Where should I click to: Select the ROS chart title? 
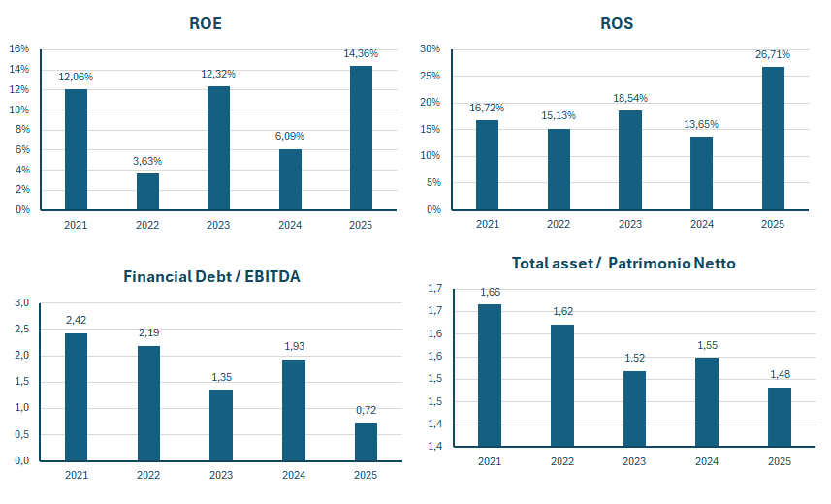coord(617,23)
